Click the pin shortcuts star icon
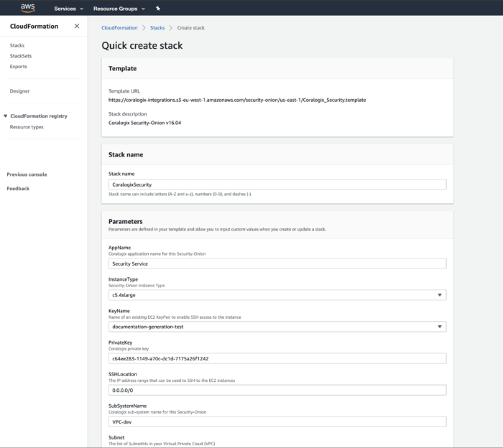The width and height of the screenshot is (503, 448). click(158, 9)
